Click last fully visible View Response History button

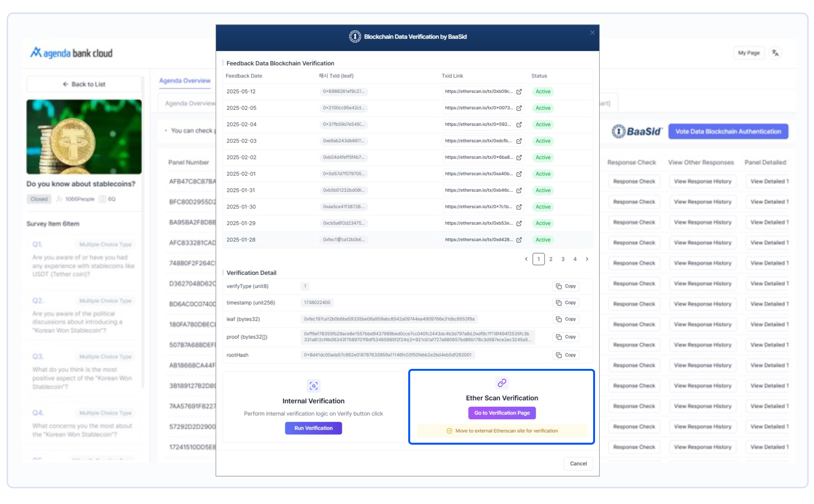pos(703,447)
